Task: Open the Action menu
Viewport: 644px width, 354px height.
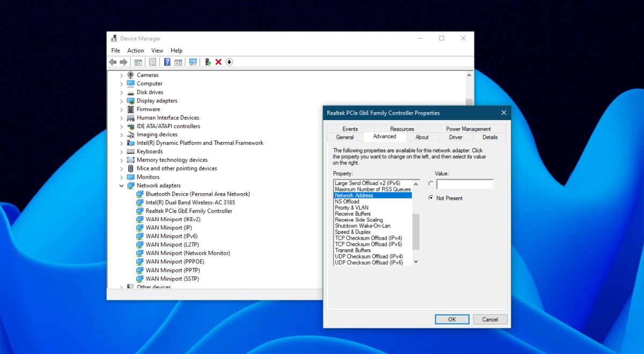Action: pyautogui.click(x=135, y=50)
